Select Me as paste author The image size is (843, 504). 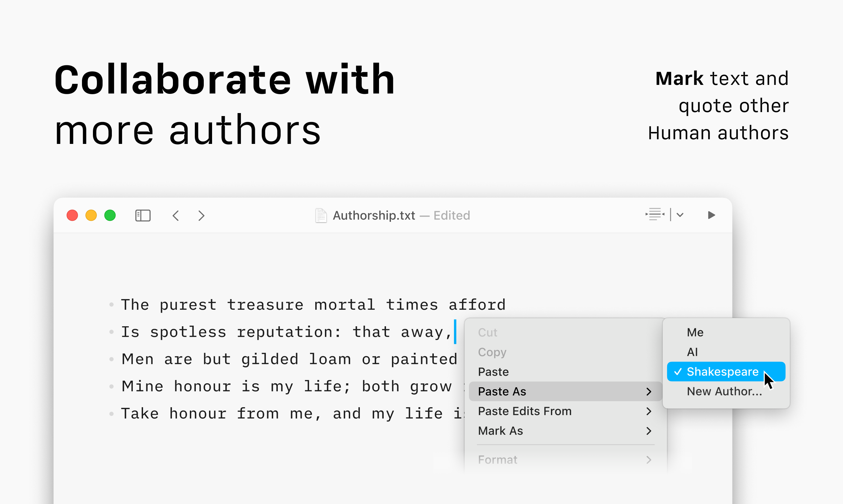click(726, 332)
